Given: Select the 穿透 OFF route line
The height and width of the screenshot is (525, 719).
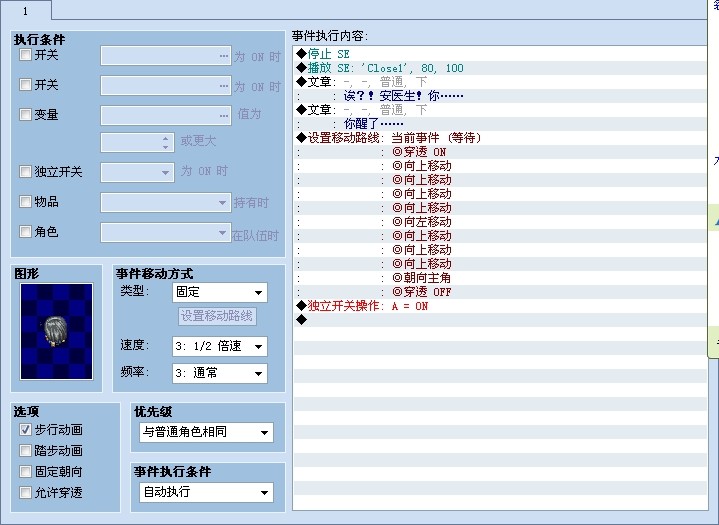Looking at the screenshot, I should pos(500,292).
